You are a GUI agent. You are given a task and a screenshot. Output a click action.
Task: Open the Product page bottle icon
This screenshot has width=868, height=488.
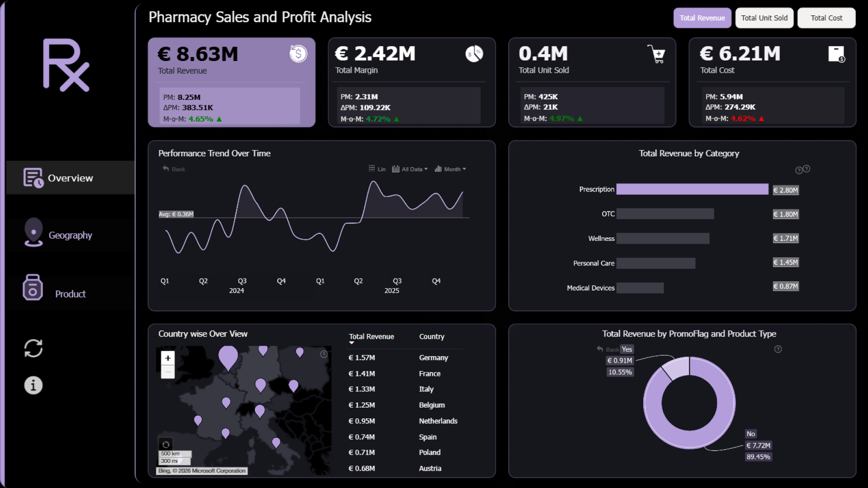33,288
